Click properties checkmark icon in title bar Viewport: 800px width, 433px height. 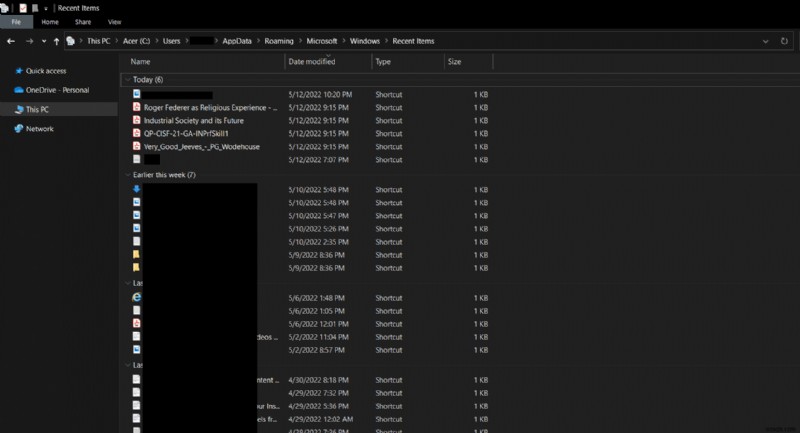(23, 8)
